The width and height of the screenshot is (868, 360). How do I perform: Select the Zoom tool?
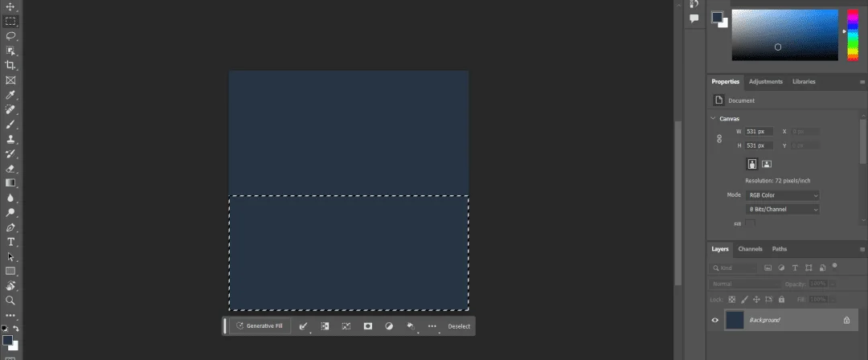[x=10, y=301]
